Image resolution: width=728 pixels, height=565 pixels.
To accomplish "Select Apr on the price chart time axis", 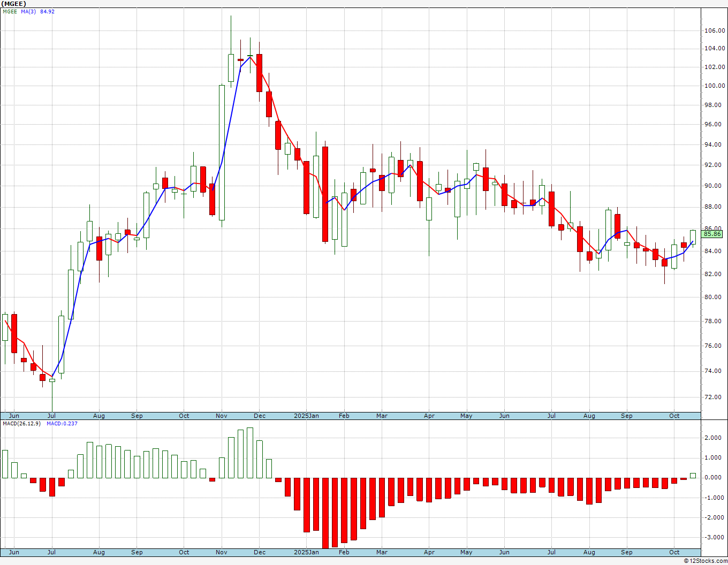I will 429,416.
